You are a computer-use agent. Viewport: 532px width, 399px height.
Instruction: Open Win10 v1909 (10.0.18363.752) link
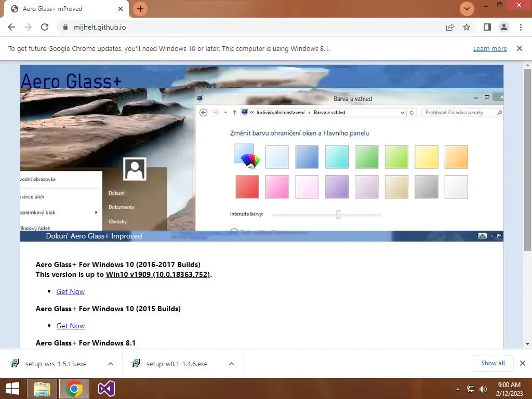158,274
